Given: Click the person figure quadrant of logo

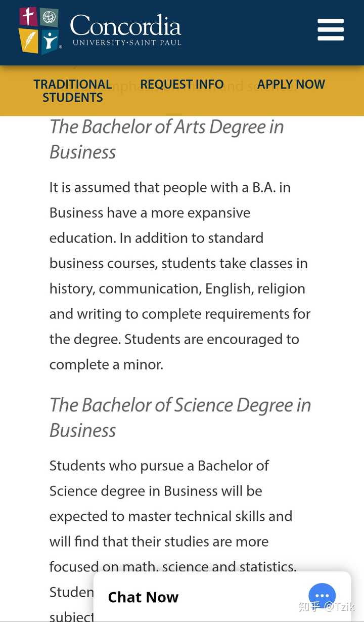Looking at the screenshot, I should [50, 40].
